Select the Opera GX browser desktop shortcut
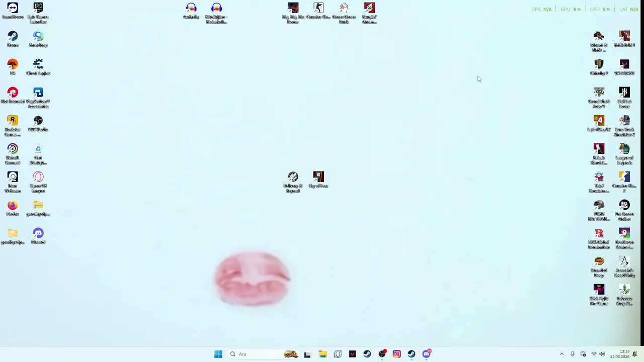 tap(38, 182)
